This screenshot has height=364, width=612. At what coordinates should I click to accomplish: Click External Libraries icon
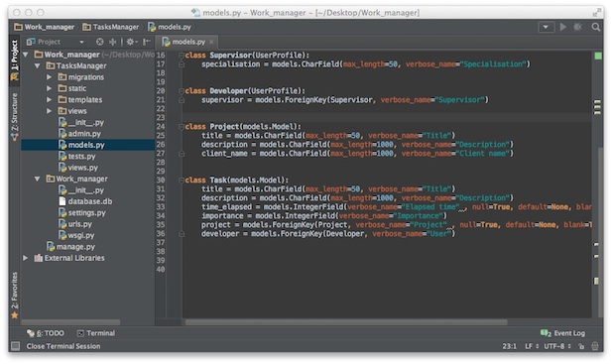pos(39,258)
